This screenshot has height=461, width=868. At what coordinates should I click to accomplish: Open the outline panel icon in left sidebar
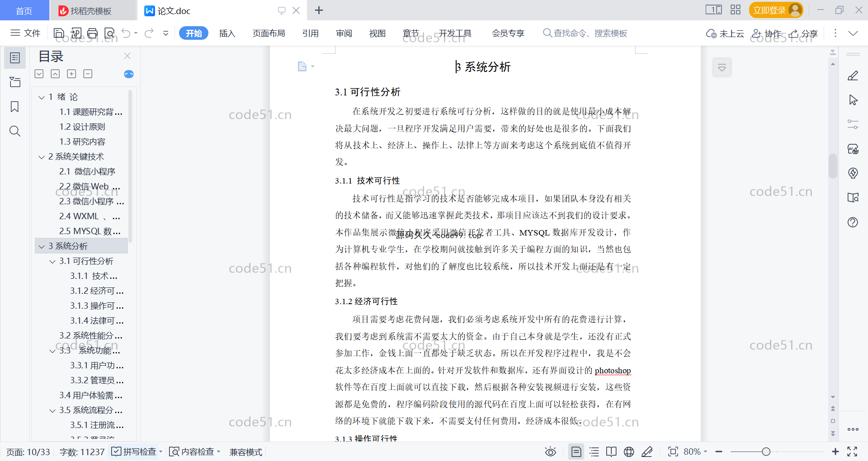click(x=15, y=58)
